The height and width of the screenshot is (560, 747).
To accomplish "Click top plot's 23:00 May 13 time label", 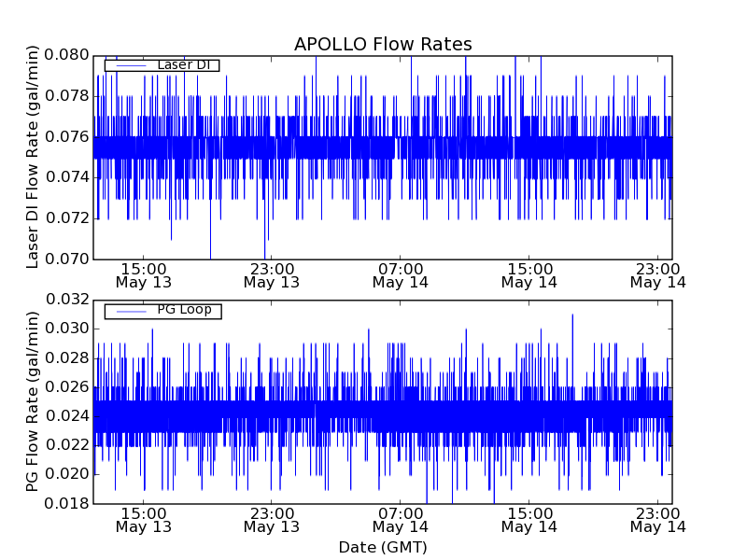I will click(x=272, y=274).
